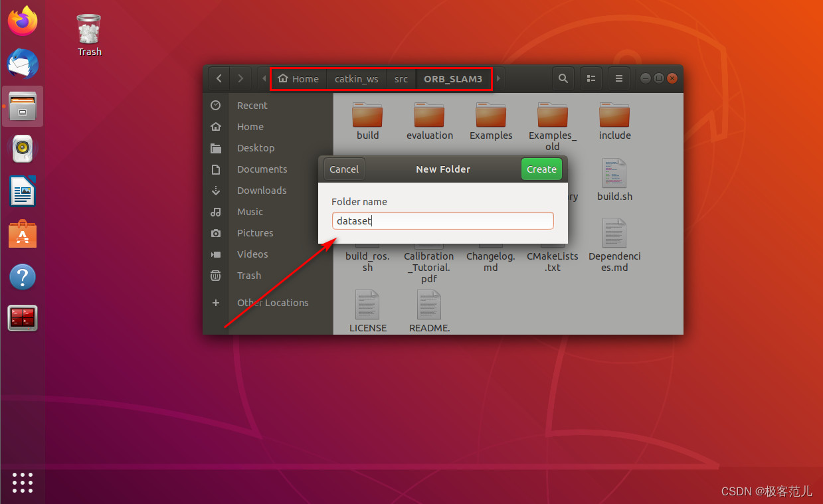Click the Folder name text field
Viewport: 823px width, 504px height.
[x=443, y=221]
